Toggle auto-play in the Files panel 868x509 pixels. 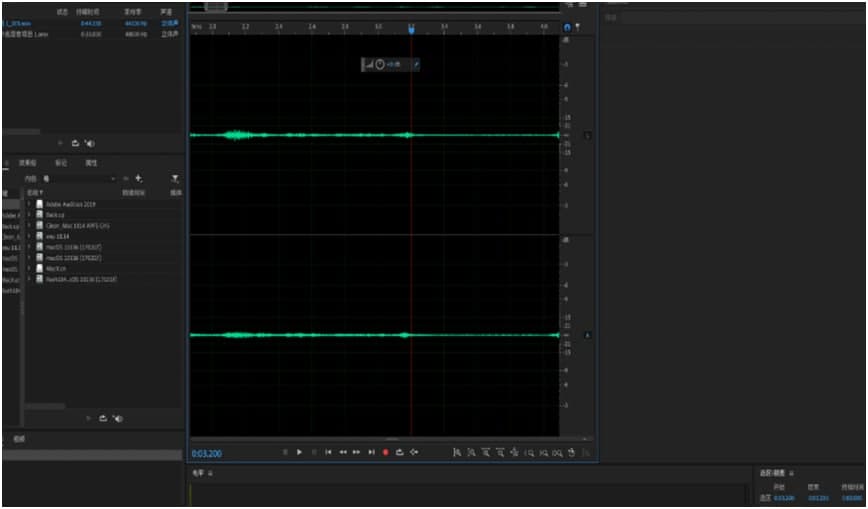[90, 143]
